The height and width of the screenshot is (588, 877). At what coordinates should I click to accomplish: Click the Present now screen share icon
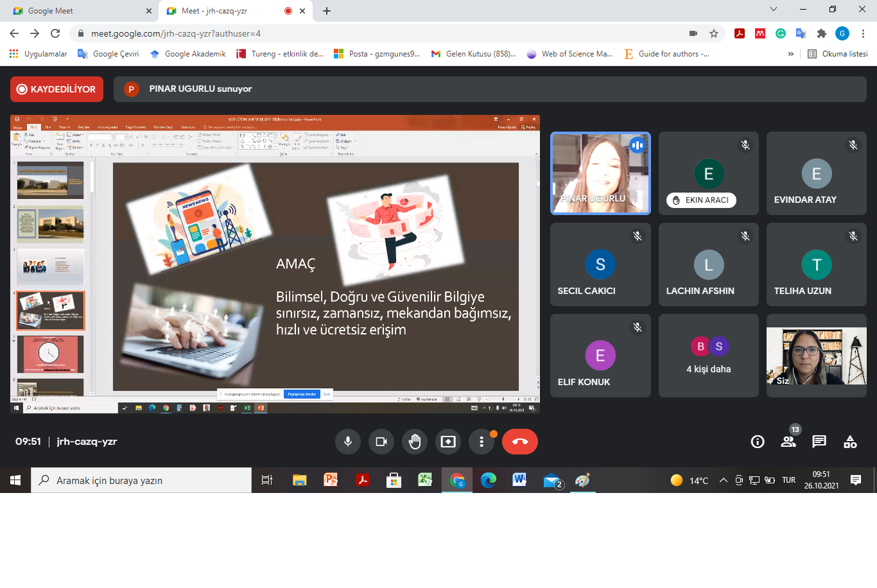[x=448, y=442]
